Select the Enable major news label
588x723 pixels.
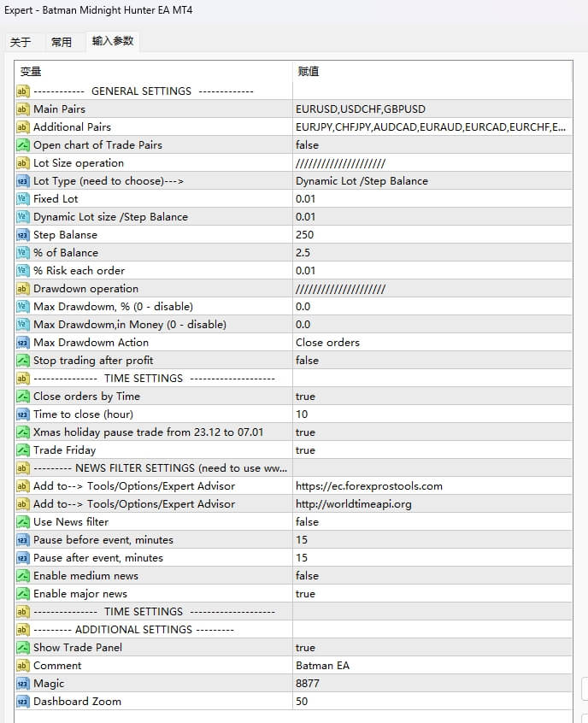click(x=80, y=594)
